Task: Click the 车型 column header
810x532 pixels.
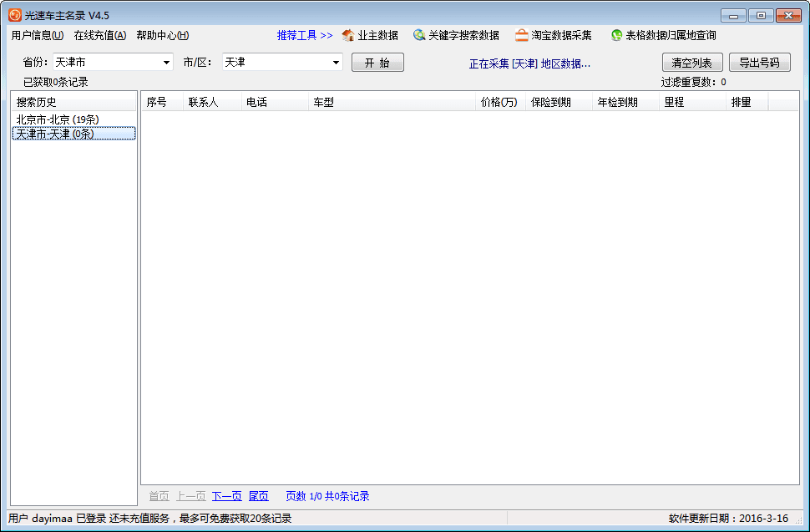Action: (x=392, y=102)
